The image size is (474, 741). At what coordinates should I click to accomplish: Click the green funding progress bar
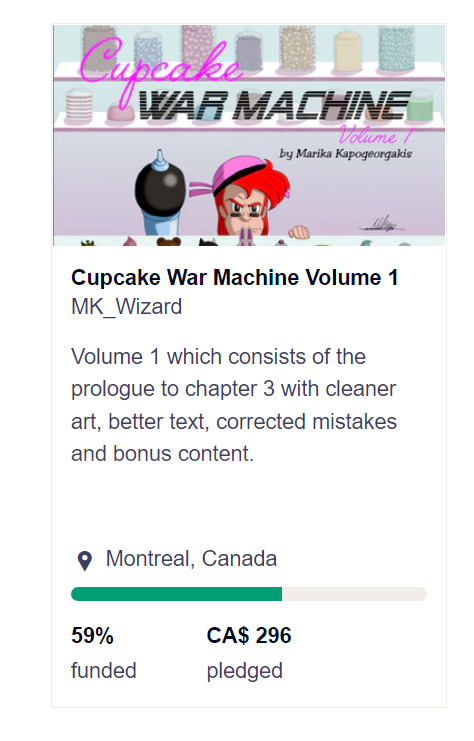tap(176, 594)
